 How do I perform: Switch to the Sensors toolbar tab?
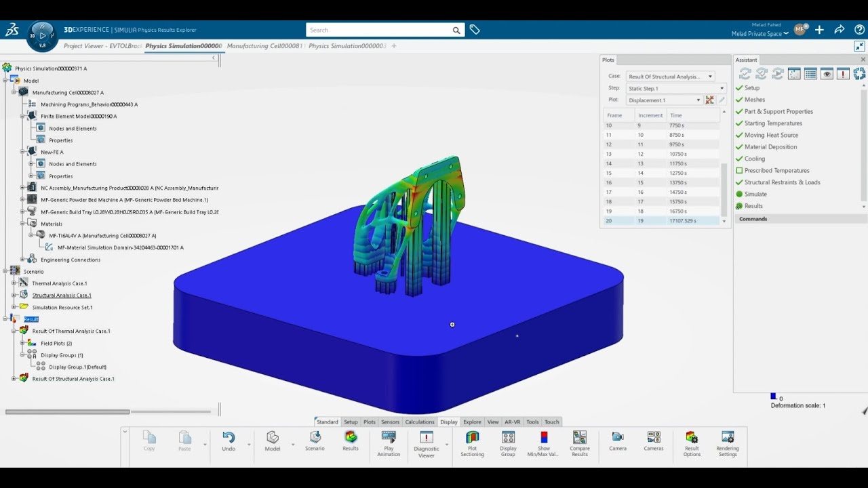pyautogui.click(x=390, y=422)
